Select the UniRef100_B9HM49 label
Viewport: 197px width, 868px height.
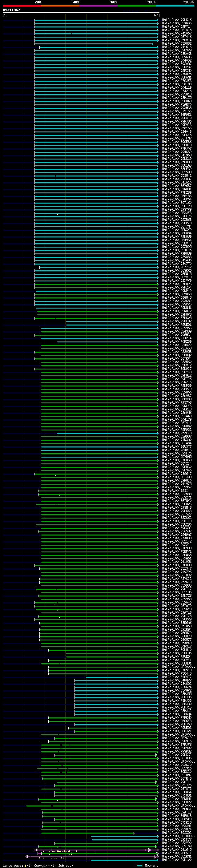177,101
